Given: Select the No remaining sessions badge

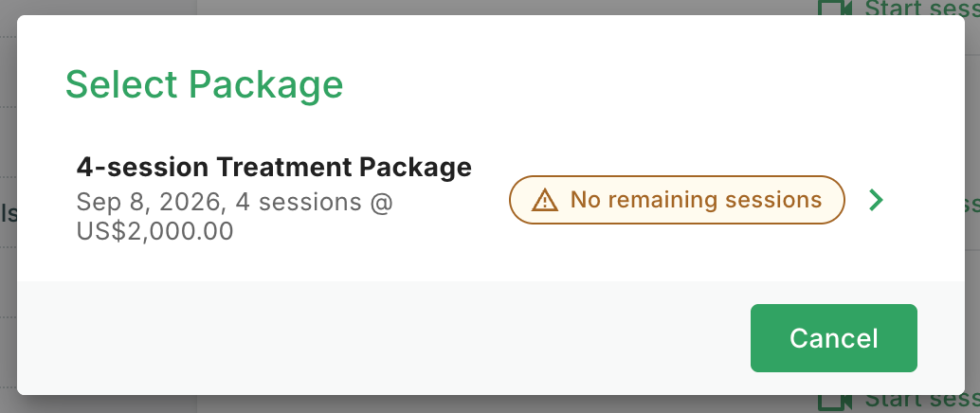Looking at the screenshot, I should [x=677, y=200].
